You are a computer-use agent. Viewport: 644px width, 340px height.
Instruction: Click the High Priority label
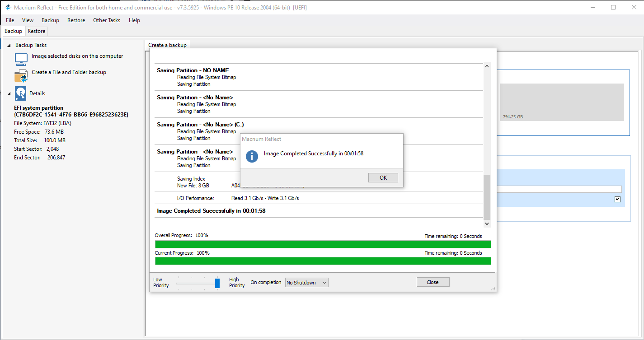(x=237, y=283)
